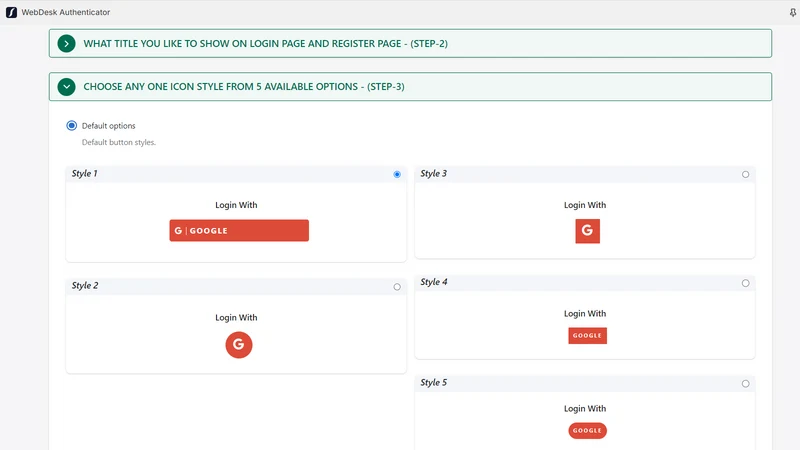Click the pill-shaped GOOGLE button in Style 5

click(587, 431)
